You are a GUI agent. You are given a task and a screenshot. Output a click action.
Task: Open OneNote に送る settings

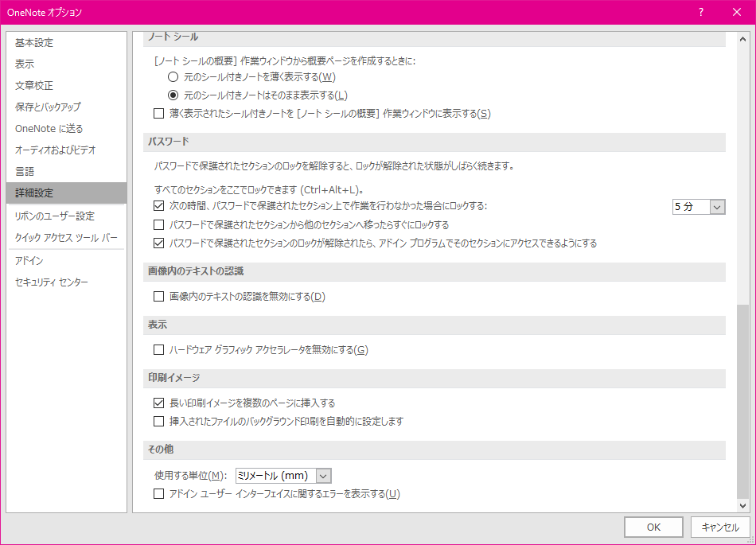click(x=67, y=129)
